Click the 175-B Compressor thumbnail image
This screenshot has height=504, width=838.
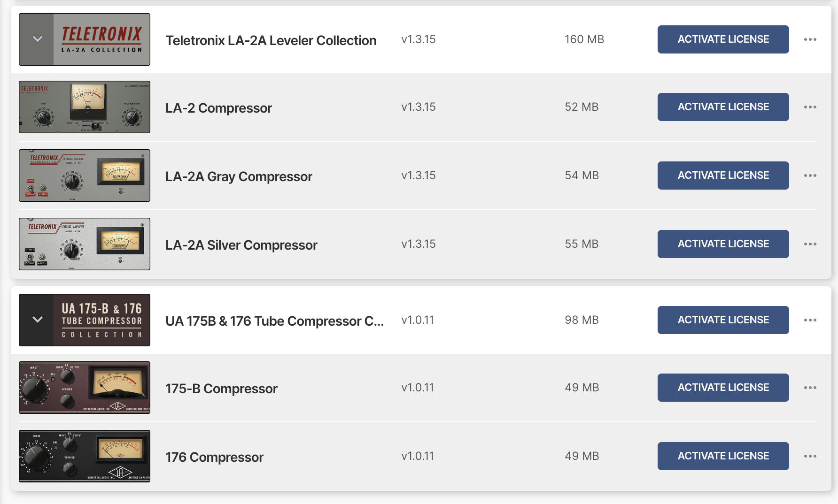[85, 388]
